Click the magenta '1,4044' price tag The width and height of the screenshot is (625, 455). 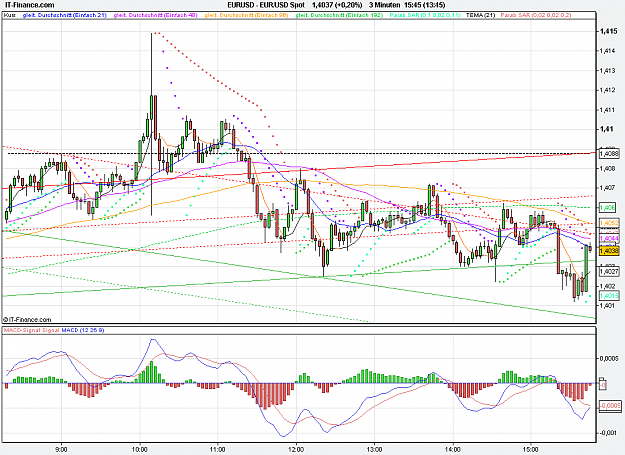coord(609,239)
